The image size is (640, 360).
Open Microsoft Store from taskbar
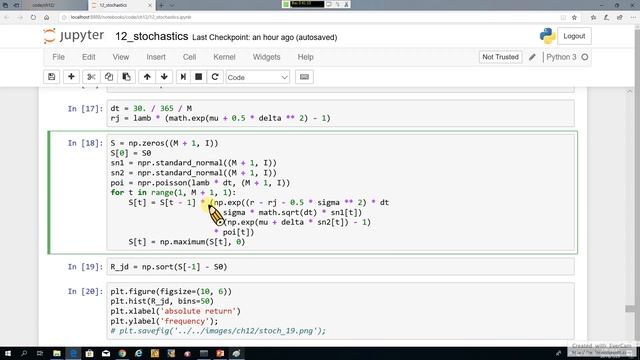point(89,353)
